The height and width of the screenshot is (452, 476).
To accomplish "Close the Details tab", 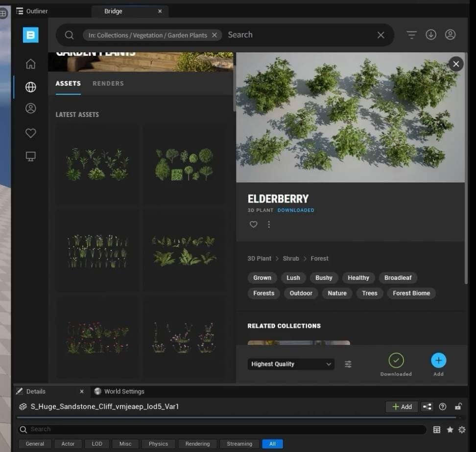I will (x=82, y=391).
